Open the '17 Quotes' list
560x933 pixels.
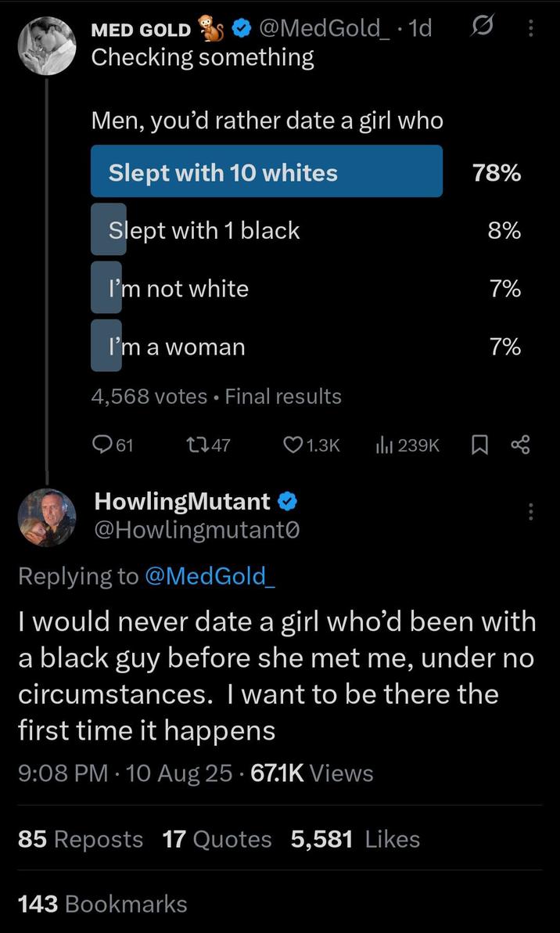point(216,838)
